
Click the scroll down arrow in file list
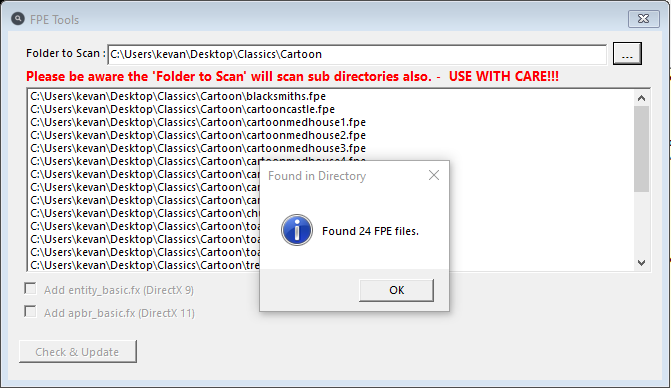point(641,263)
